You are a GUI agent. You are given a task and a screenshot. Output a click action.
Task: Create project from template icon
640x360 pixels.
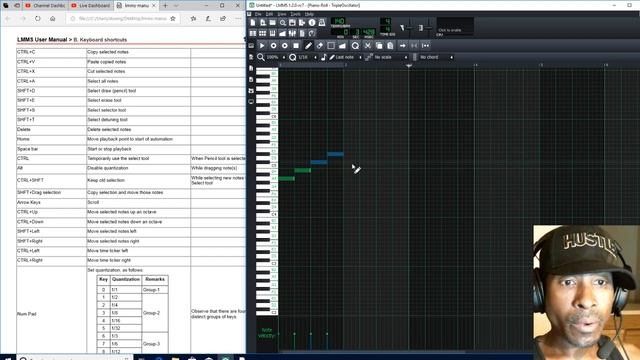(x=263, y=23)
